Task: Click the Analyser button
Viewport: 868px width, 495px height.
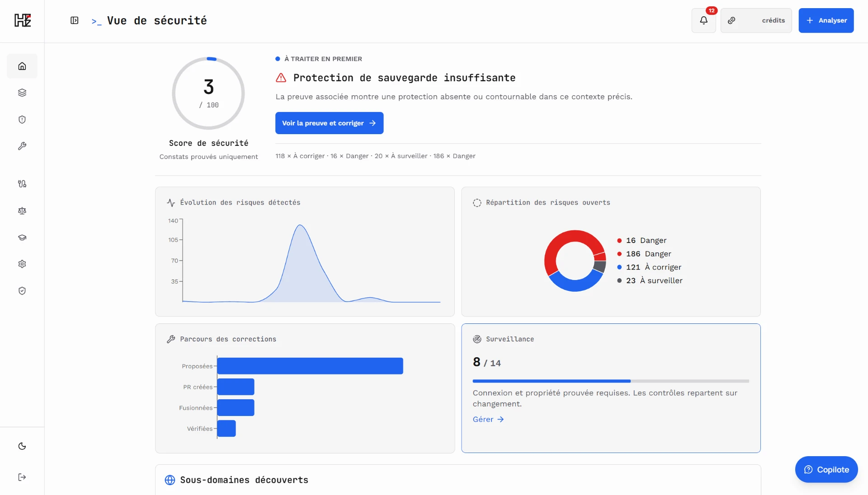Action: coord(826,20)
